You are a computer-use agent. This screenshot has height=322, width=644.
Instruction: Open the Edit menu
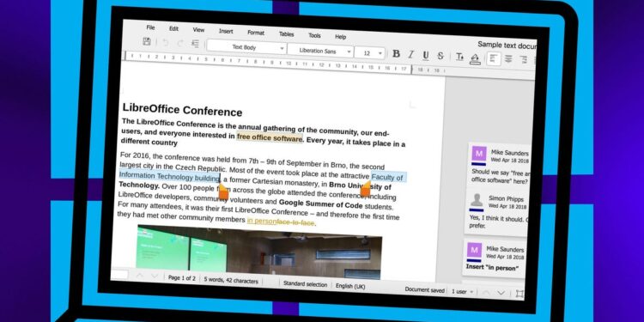[x=173, y=28]
